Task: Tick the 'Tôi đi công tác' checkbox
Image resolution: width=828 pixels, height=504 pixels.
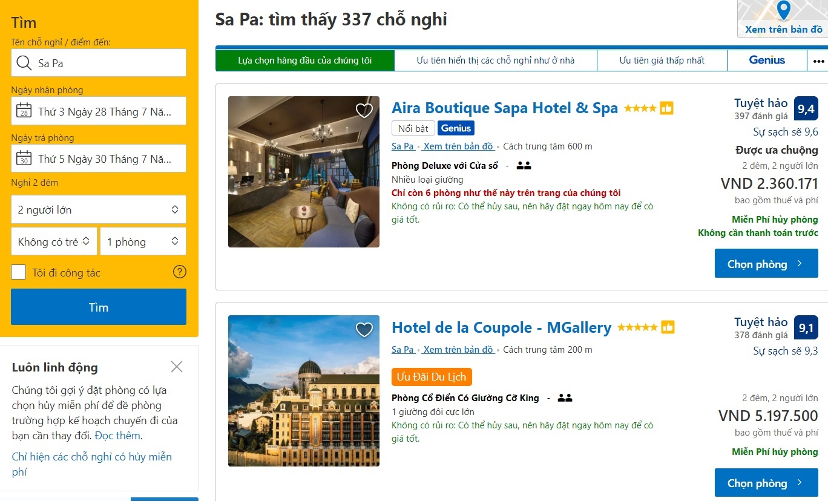Action: pyautogui.click(x=19, y=272)
